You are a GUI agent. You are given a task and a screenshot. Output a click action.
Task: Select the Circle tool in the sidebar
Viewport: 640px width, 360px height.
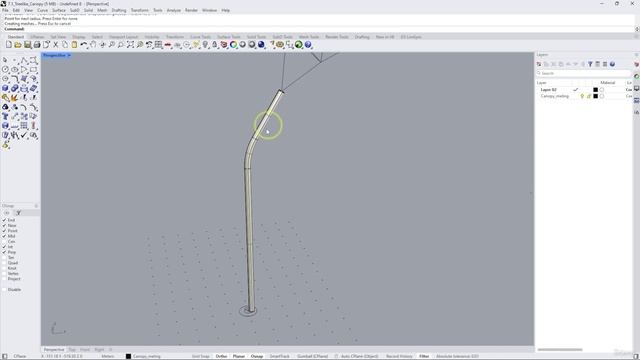pos(5,70)
